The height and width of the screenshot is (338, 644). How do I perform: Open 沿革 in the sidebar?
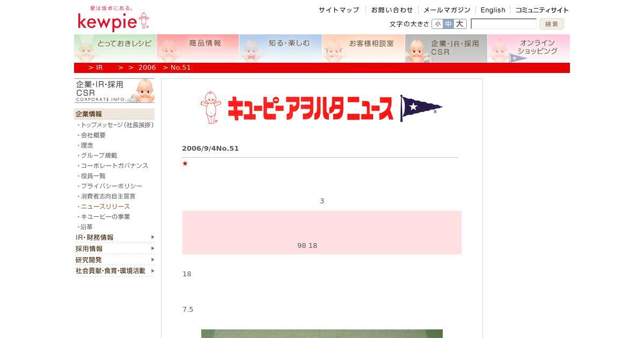click(x=87, y=227)
